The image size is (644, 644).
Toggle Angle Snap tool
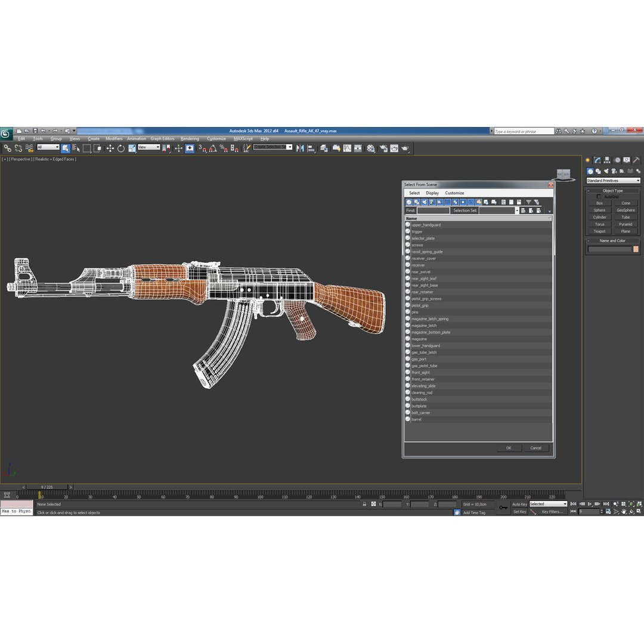213,148
